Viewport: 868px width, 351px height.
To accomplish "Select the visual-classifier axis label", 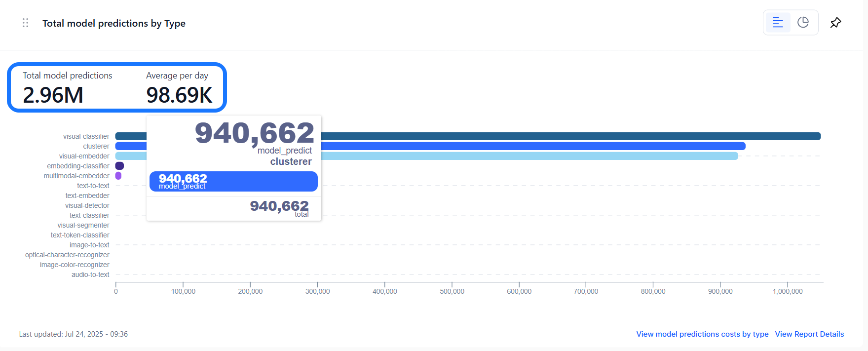I will 86,136.
